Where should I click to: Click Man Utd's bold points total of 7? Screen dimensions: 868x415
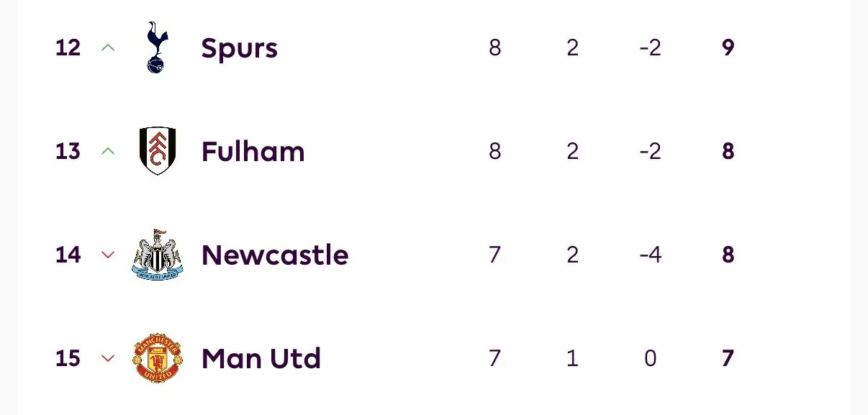click(x=728, y=358)
